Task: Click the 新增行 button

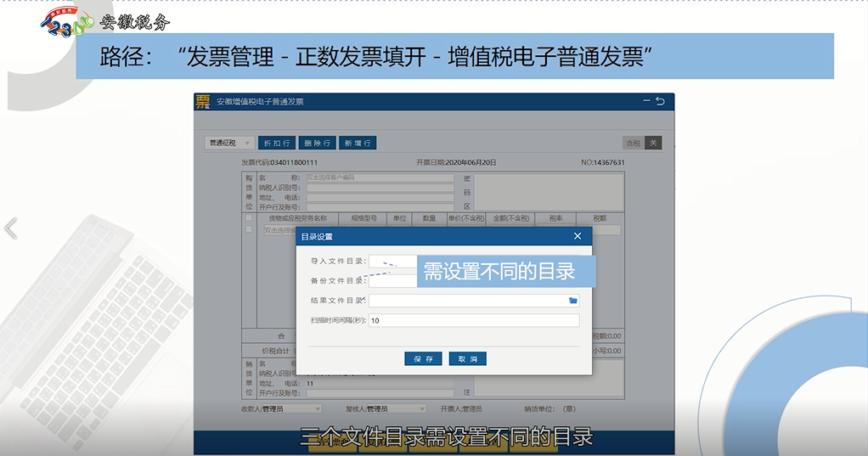Action: coord(358,143)
